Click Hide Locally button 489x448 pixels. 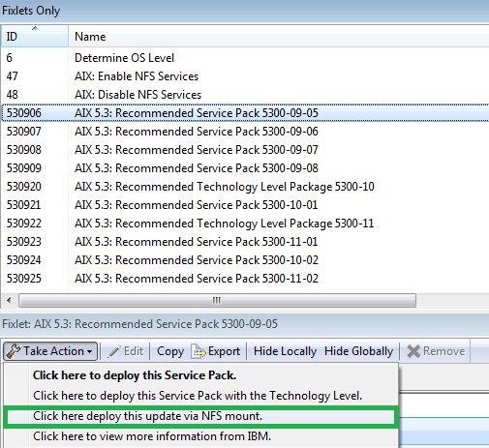pos(285,351)
